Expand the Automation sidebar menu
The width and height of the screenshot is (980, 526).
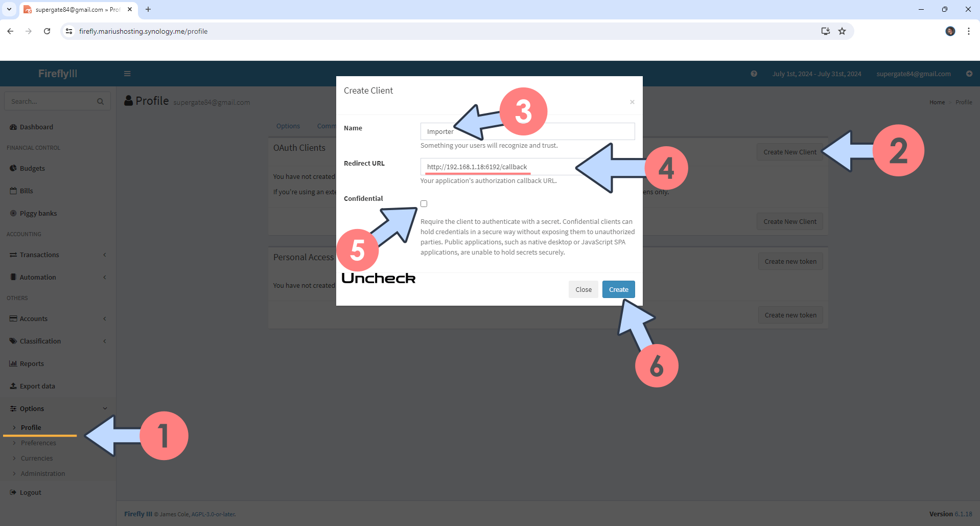(38, 277)
